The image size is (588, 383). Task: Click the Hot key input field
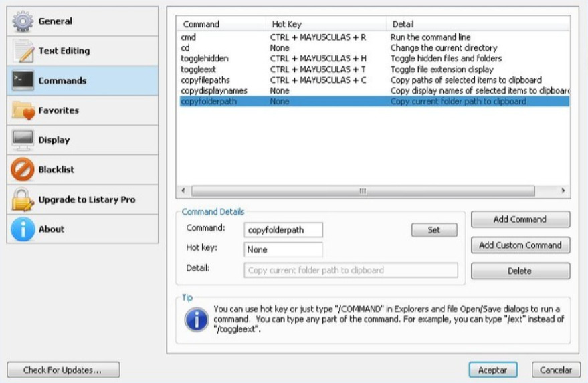click(x=283, y=249)
